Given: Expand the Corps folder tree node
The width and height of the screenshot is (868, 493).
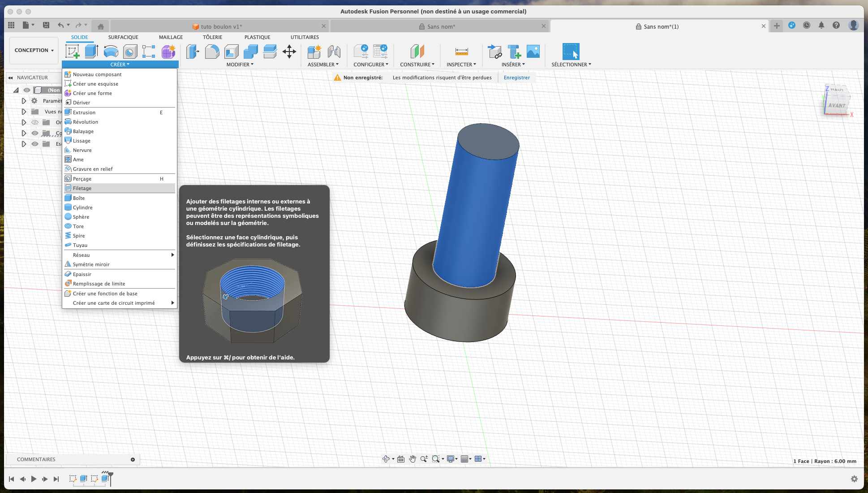Looking at the screenshot, I should click(x=24, y=133).
